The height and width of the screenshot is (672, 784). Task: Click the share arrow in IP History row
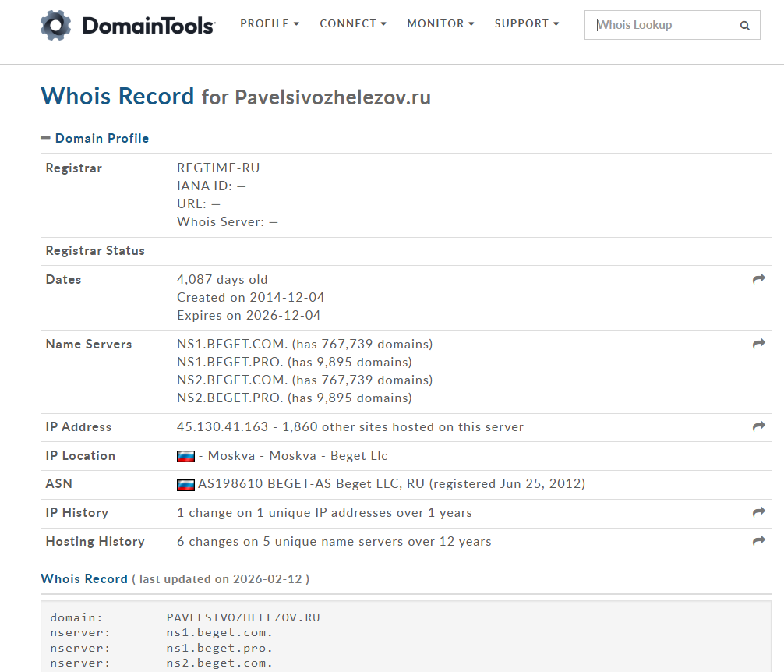coord(758,512)
